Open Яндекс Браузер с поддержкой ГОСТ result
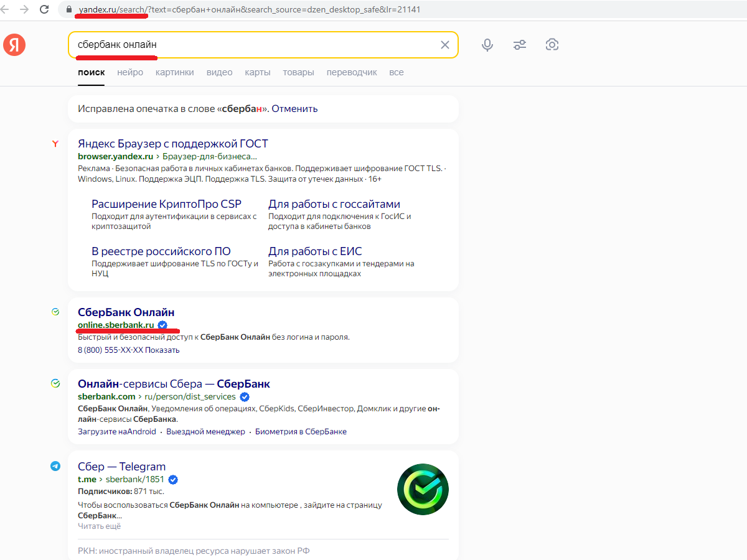Screen dimensions: 747x560 [173, 144]
